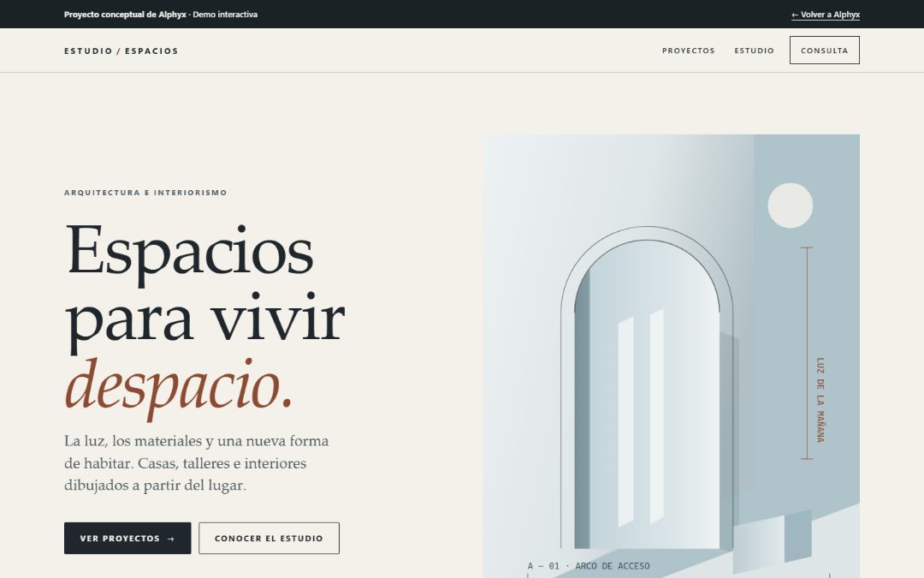Follow the 'Volver a Alphyx' link
The height and width of the screenshot is (578, 924).
click(825, 15)
